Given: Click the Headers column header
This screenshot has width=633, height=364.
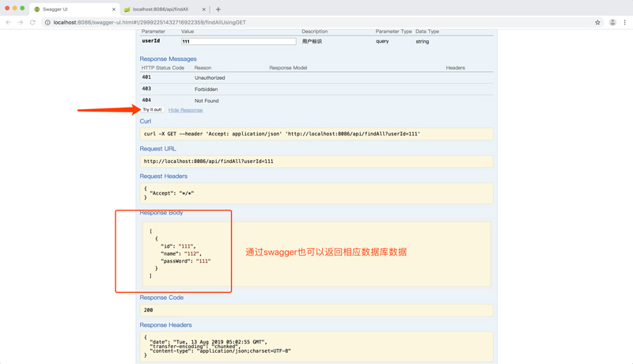Looking at the screenshot, I should pos(456,68).
